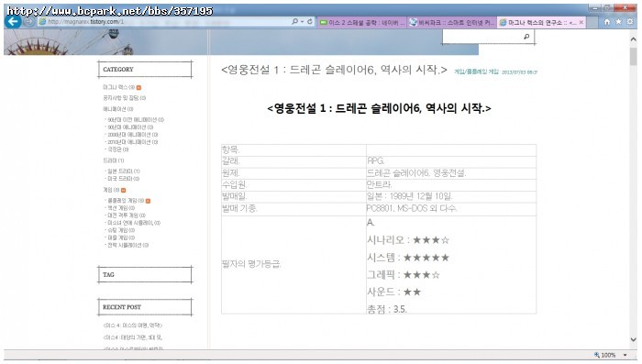The image size is (642, 364).
Task: Click the new badge beside 롤플레잉 게임
Action: pyautogui.click(x=148, y=201)
